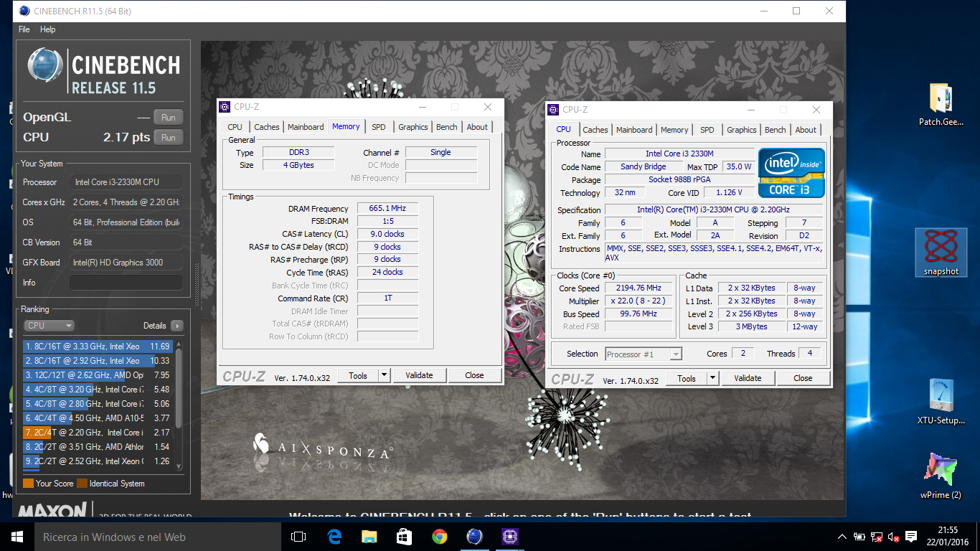980x551 pixels.
Task: Open the Help menu in Cinebench
Action: (48, 29)
